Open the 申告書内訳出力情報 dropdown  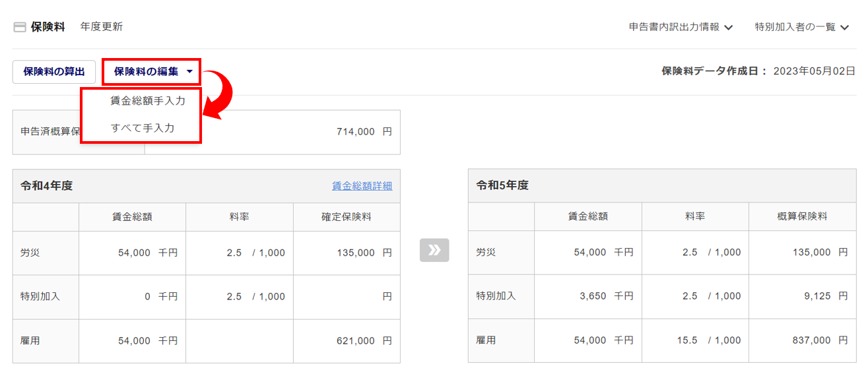pyautogui.click(x=681, y=27)
